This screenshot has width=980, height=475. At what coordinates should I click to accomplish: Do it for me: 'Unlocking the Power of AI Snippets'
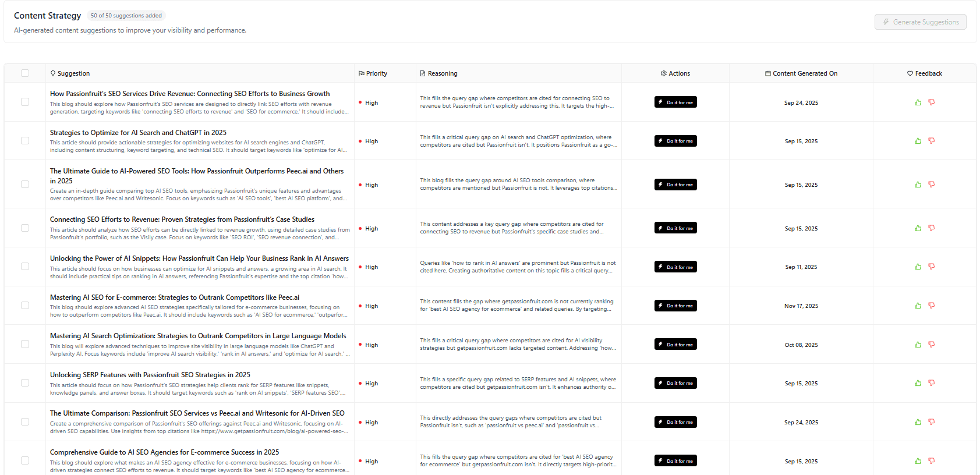pos(675,267)
